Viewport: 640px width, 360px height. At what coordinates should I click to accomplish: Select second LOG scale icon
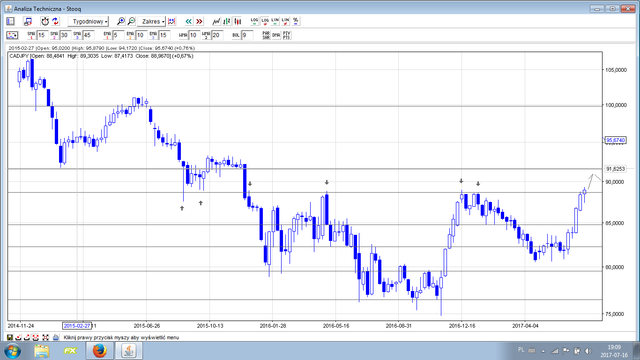point(265,21)
